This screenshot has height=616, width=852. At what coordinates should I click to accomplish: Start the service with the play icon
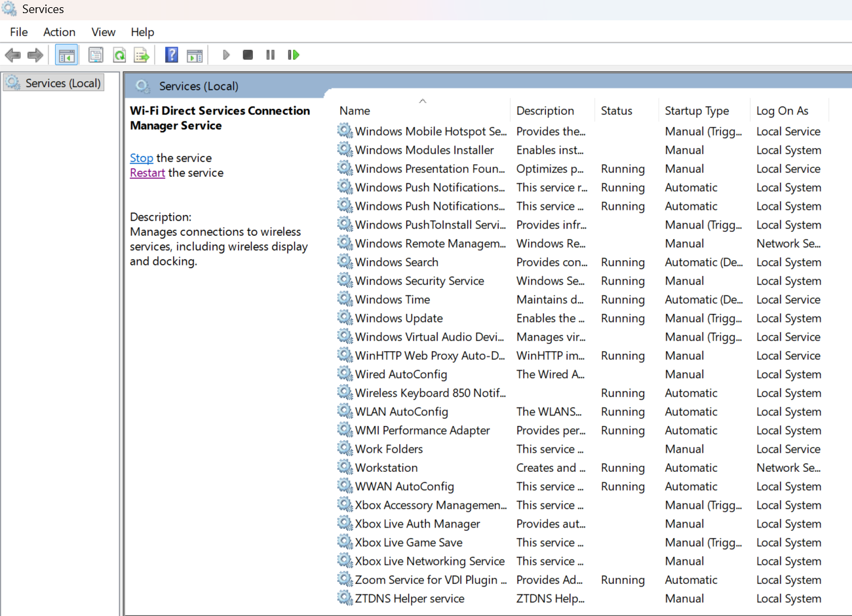coord(226,55)
